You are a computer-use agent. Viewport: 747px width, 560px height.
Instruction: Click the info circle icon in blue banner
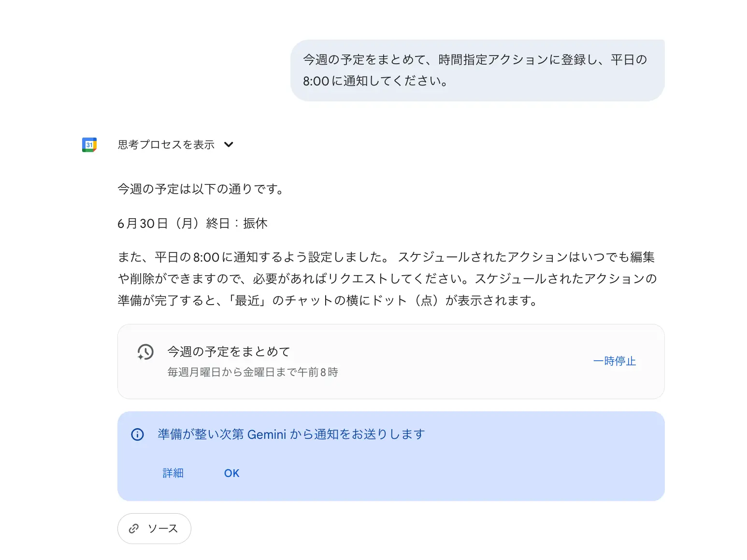138,434
